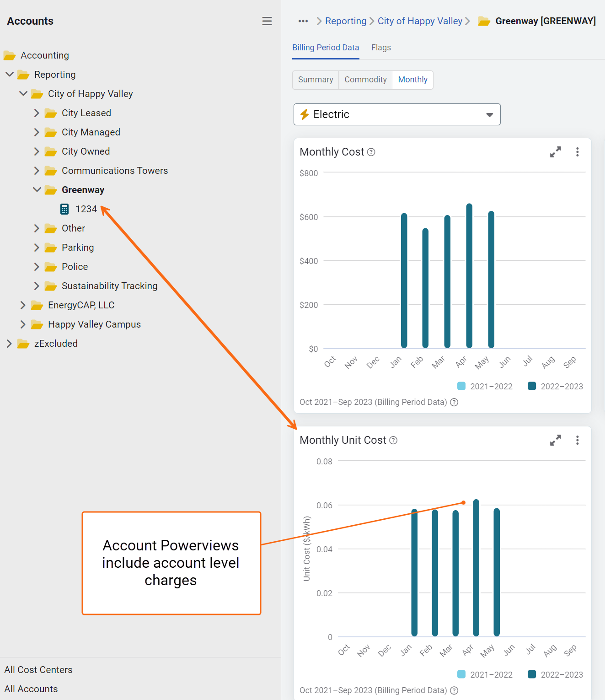
Task: Expand the City Owned folder
Action: click(37, 151)
